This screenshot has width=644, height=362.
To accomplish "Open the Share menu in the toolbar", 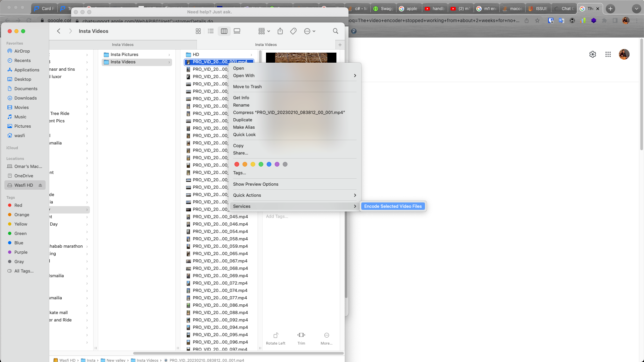I will pos(280,31).
